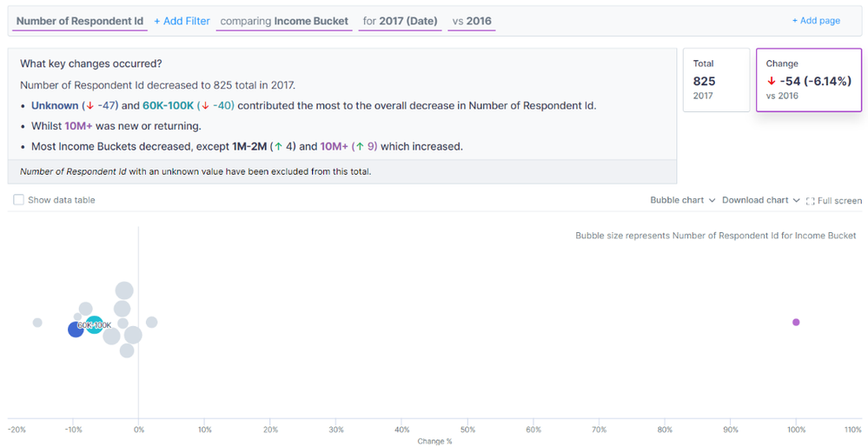Select the Total 825 card
The image size is (868, 447).
click(716, 80)
